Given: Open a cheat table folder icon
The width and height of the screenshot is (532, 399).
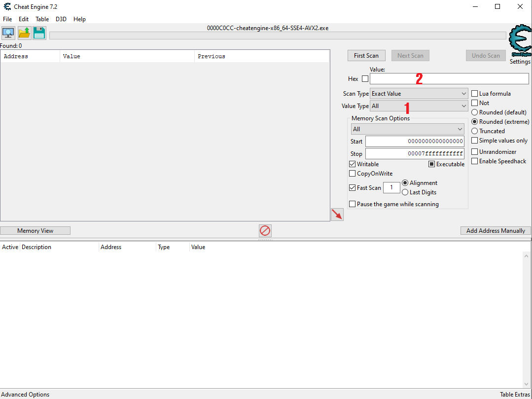Looking at the screenshot, I should pyautogui.click(x=24, y=33).
